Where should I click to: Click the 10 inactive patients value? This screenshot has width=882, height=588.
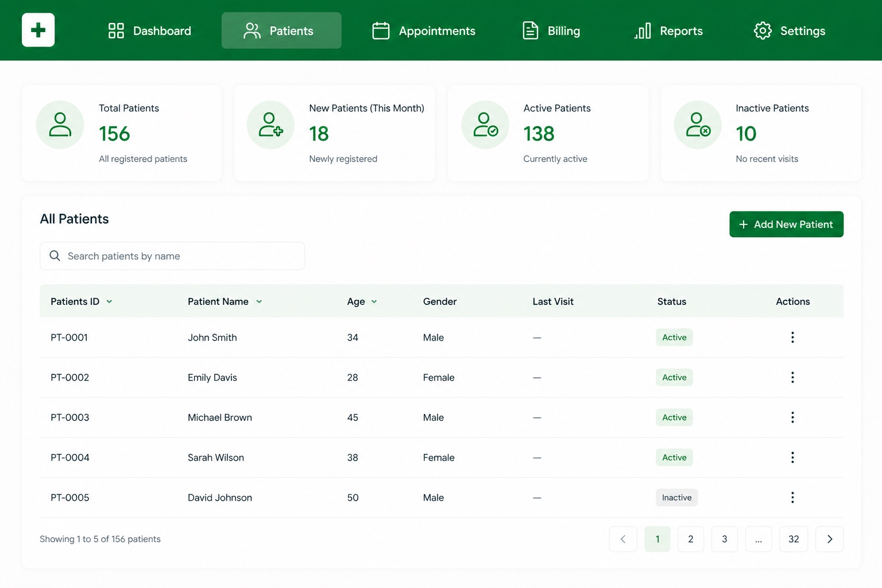(x=746, y=134)
